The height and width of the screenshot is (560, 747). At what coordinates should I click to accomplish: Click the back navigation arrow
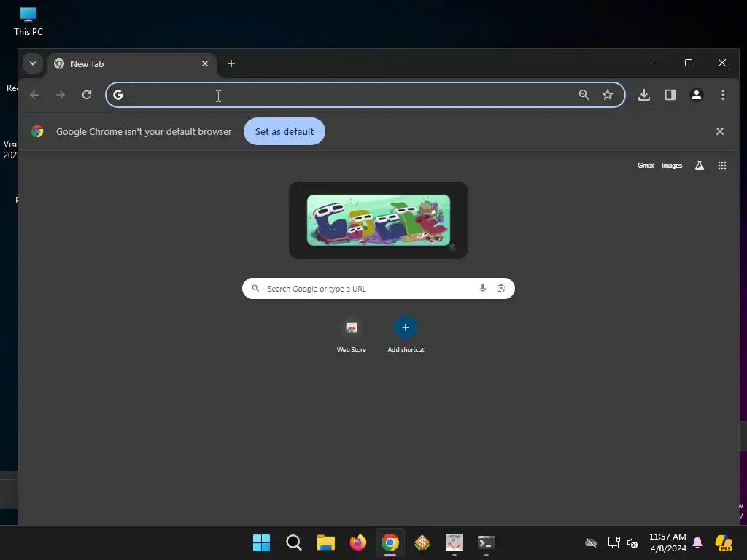click(34, 95)
